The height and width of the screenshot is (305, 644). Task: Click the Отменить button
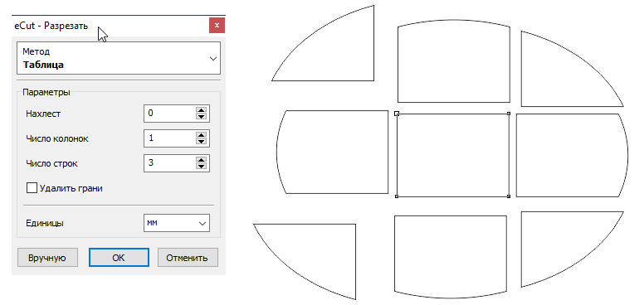(188, 258)
